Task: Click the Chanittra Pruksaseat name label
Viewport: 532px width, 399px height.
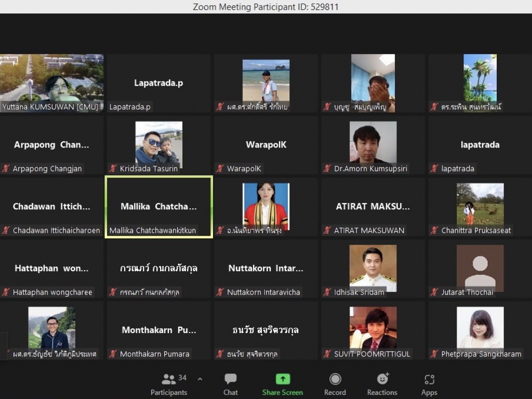Action: 476,230
